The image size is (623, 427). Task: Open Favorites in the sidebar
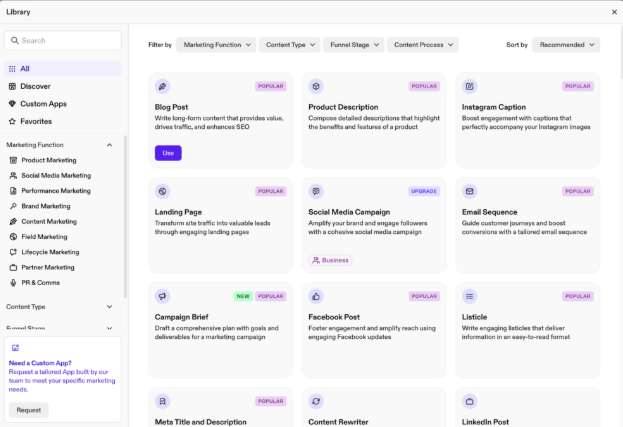tap(37, 121)
